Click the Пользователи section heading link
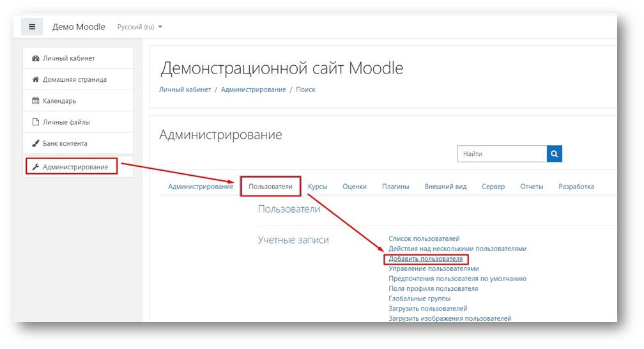The image size is (644, 349). point(289,209)
